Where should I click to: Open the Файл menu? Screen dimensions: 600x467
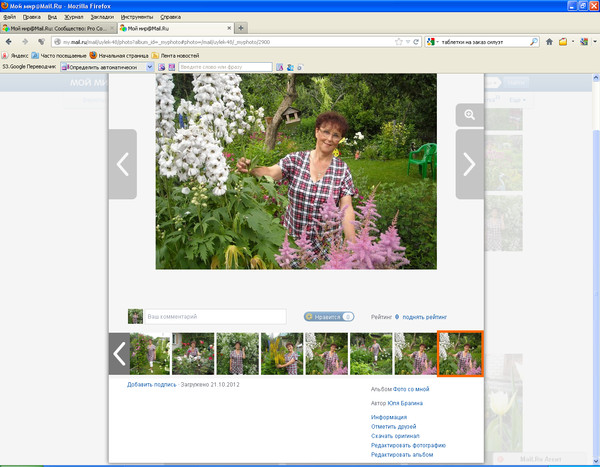(x=10, y=17)
